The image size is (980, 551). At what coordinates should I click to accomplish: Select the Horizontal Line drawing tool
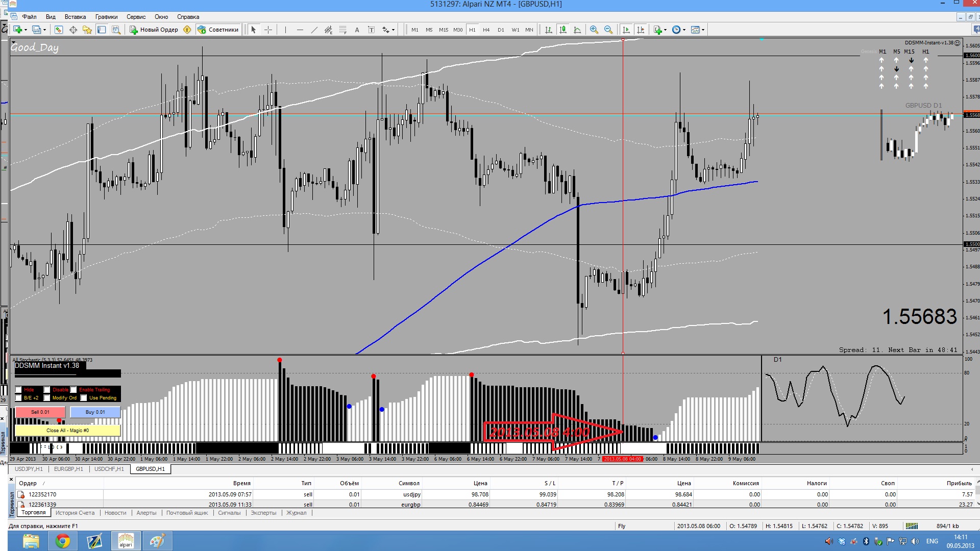point(300,30)
